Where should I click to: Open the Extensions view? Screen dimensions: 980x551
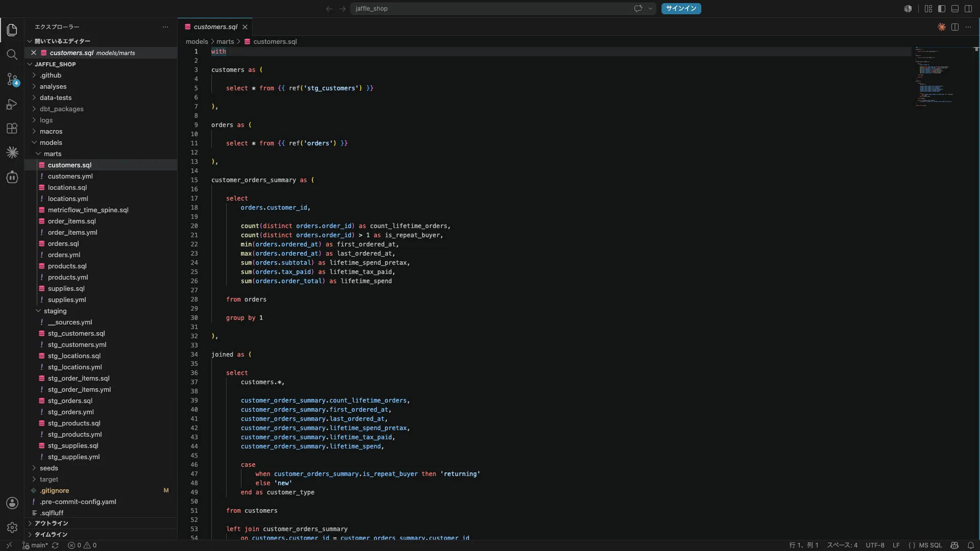point(12,128)
